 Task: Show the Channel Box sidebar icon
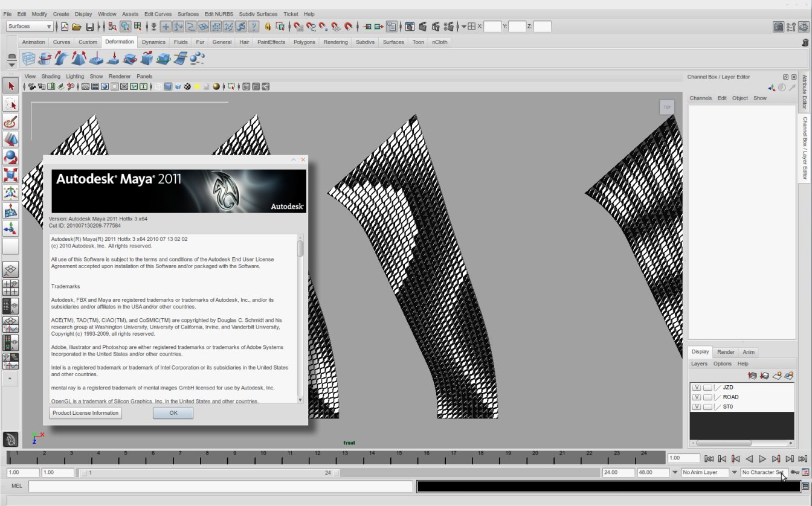click(x=803, y=27)
